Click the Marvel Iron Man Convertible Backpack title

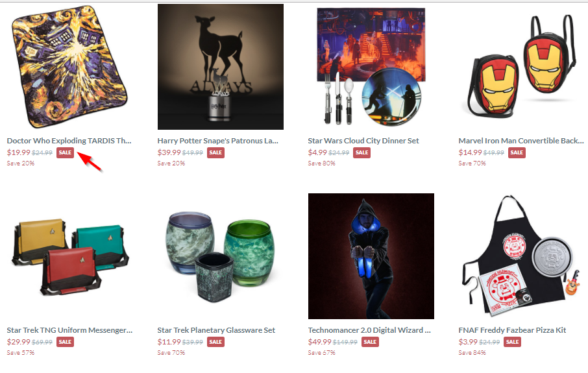pos(521,141)
